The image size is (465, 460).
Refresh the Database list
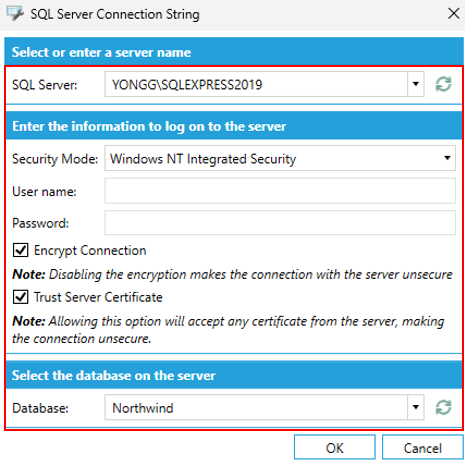tap(443, 407)
